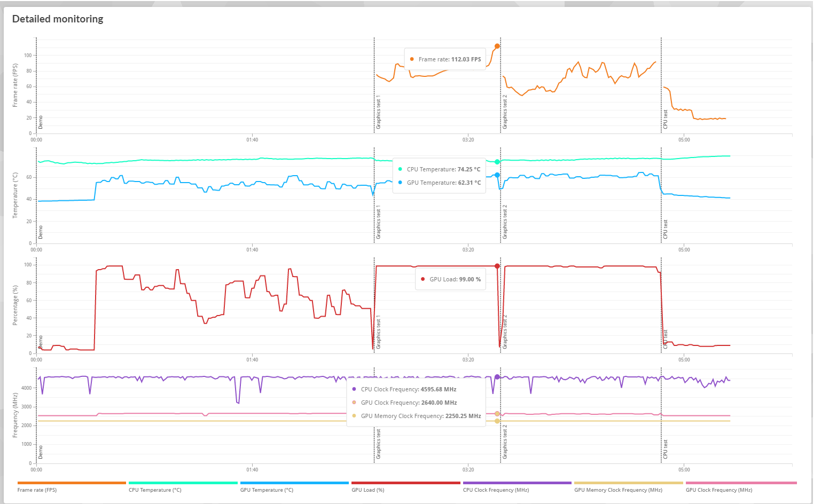Click the 03:20 tick under temperature chart
Screen dimensions: 829x504
[x=468, y=250]
